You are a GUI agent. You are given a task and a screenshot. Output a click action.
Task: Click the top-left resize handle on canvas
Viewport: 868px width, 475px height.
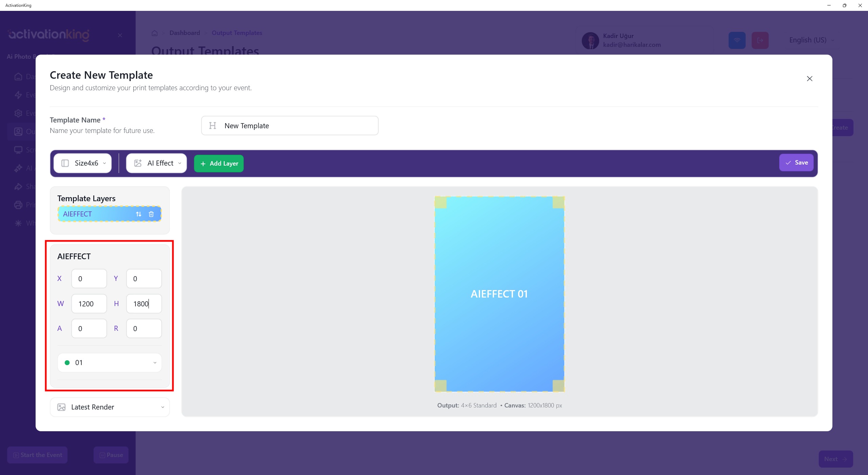click(440, 203)
